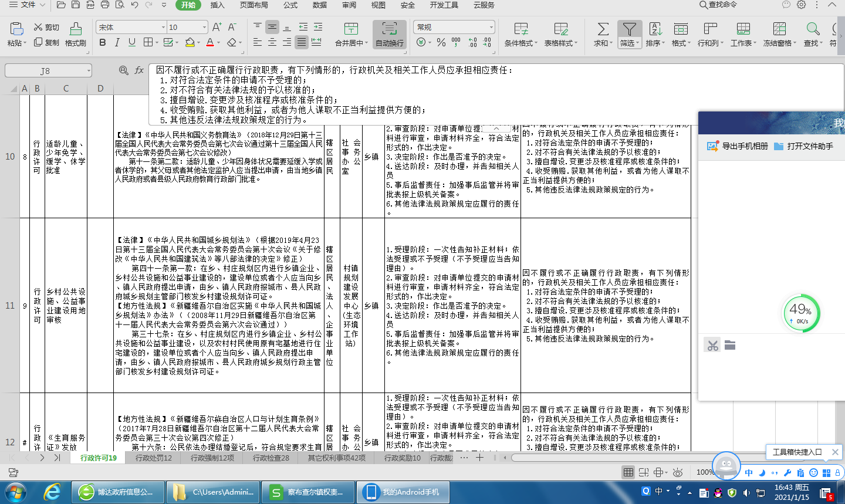Click the zoom magnifier icon beside fx
This screenshot has width=845, height=504.
tap(123, 70)
